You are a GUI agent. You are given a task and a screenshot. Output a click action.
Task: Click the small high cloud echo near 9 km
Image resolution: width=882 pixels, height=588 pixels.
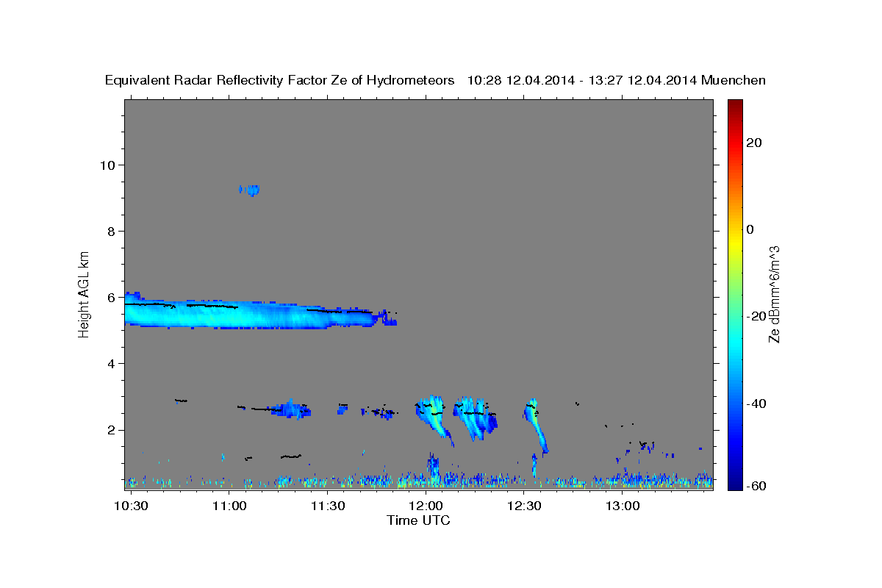point(250,190)
